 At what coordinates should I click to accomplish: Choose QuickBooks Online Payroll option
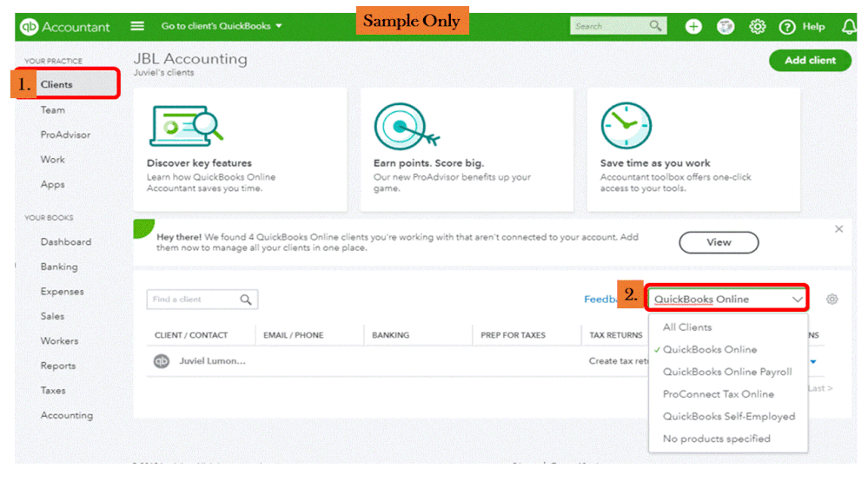pos(727,372)
